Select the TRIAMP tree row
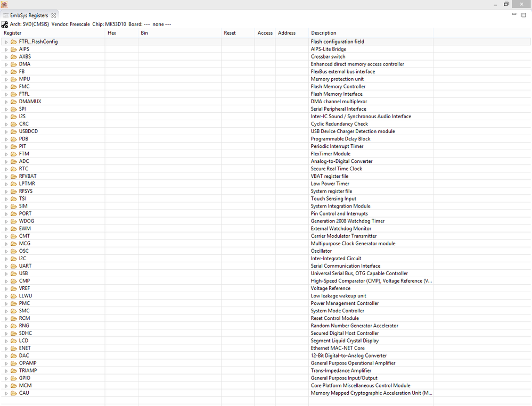This screenshot has height=406, width=532. point(266,370)
